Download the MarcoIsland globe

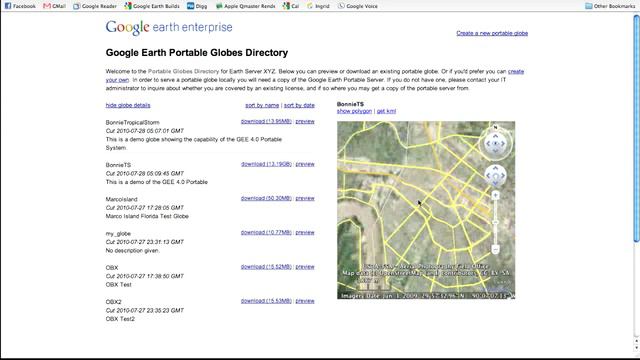(x=266, y=198)
